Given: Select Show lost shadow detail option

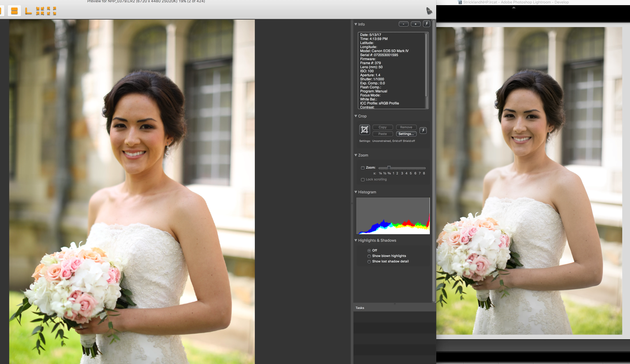Looking at the screenshot, I should tap(369, 262).
